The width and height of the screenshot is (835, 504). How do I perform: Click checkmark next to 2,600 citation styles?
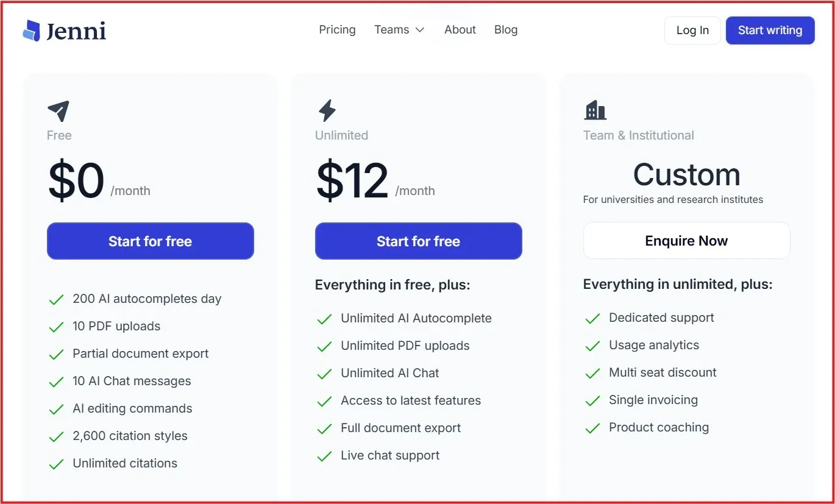point(56,437)
